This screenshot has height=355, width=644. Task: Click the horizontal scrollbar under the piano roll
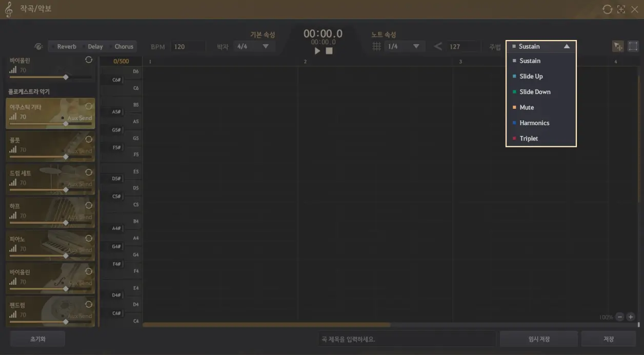(x=267, y=325)
